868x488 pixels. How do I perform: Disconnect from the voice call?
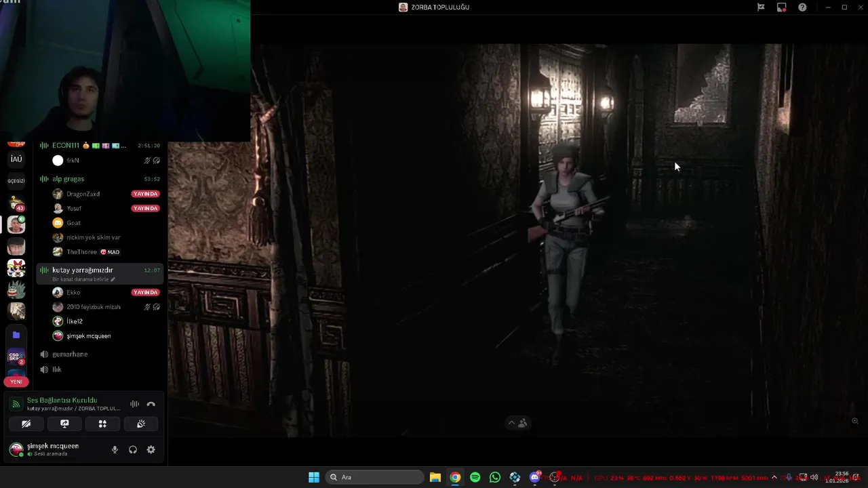(x=151, y=404)
